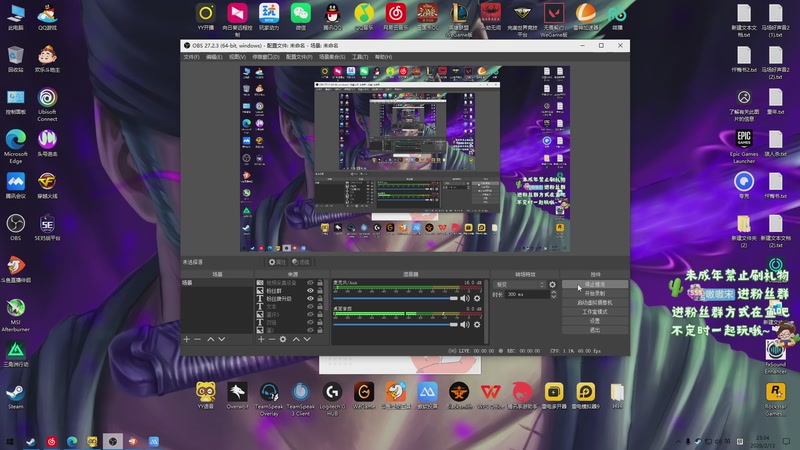Click OBS icon in Windows taskbar
800x450 pixels.
coord(113,441)
